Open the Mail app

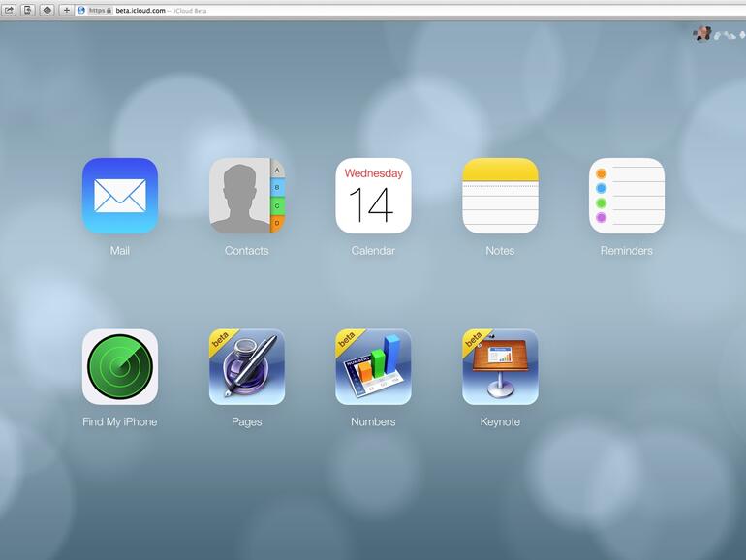[120, 196]
